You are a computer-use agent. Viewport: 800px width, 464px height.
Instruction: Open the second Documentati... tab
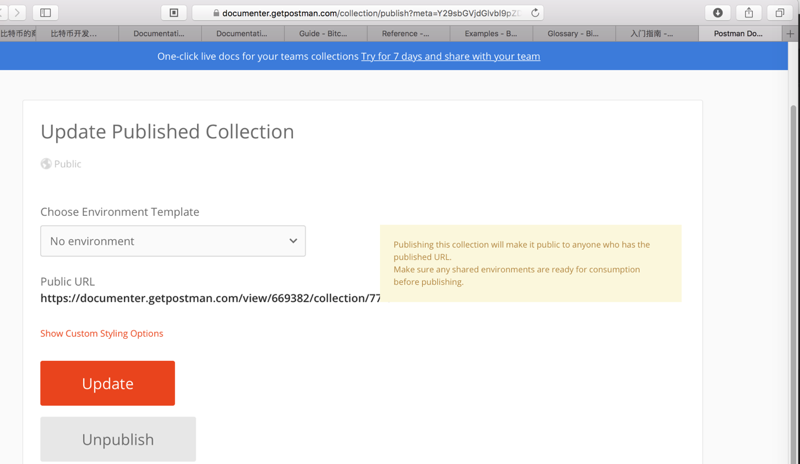pyautogui.click(x=243, y=34)
